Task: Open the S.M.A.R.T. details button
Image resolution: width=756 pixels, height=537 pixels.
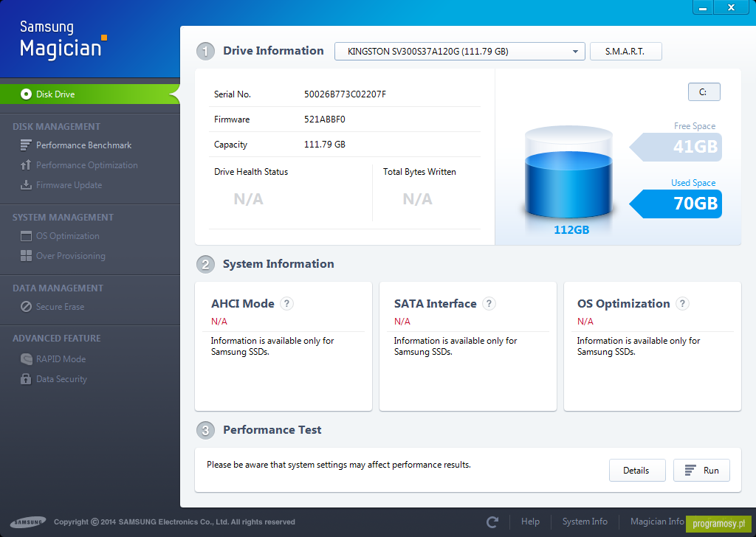Action: (x=625, y=52)
